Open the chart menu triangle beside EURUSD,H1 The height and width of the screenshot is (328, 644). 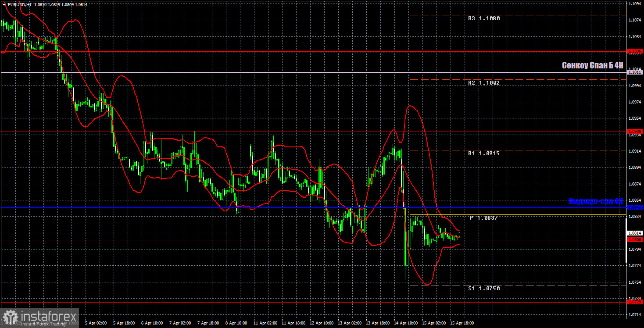pos(4,4)
